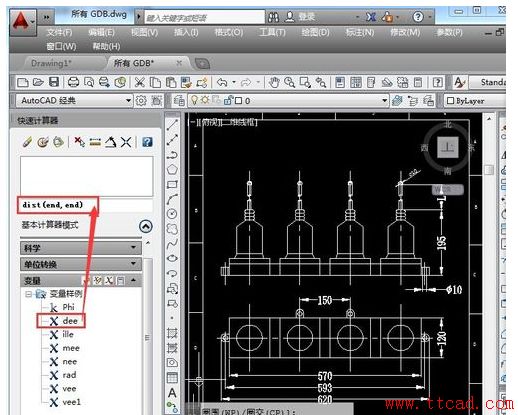Select the Polygon draw tool
518x415 pixels.
(172, 170)
